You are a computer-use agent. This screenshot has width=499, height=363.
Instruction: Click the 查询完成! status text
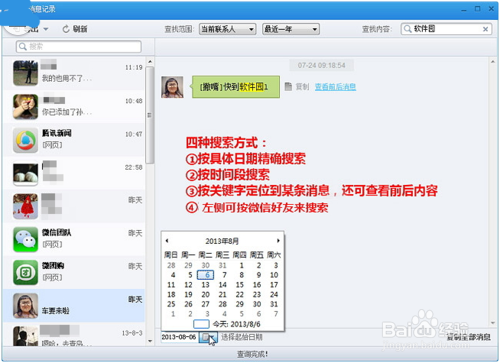pos(252,354)
